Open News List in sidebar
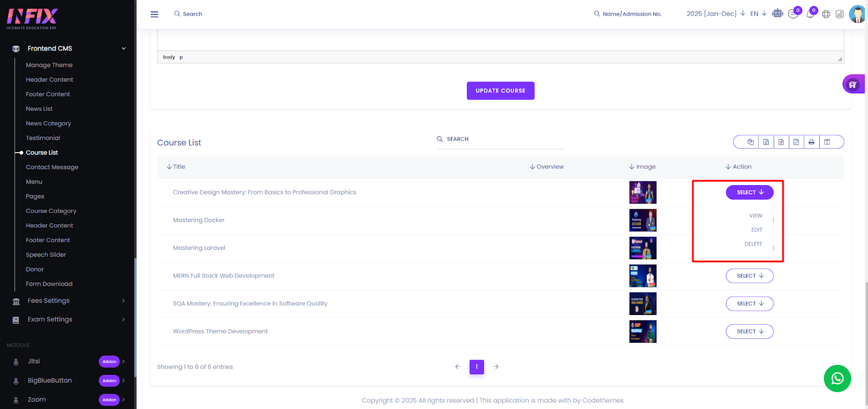This screenshot has height=409, width=868. (39, 109)
